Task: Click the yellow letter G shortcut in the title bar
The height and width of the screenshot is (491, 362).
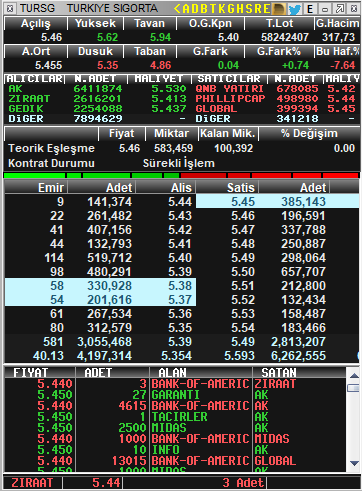Action: (230, 9)
